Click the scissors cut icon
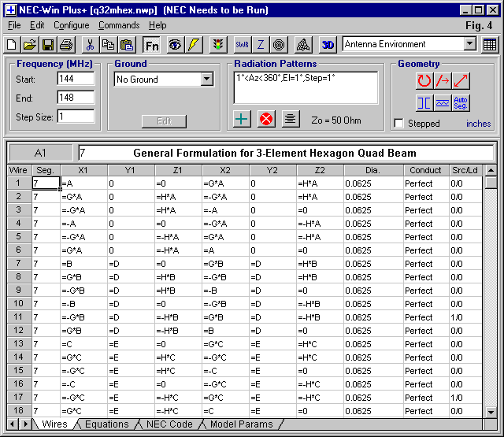Image resolution: width=504 pixels, height=437 pixels. coord(90,45)
